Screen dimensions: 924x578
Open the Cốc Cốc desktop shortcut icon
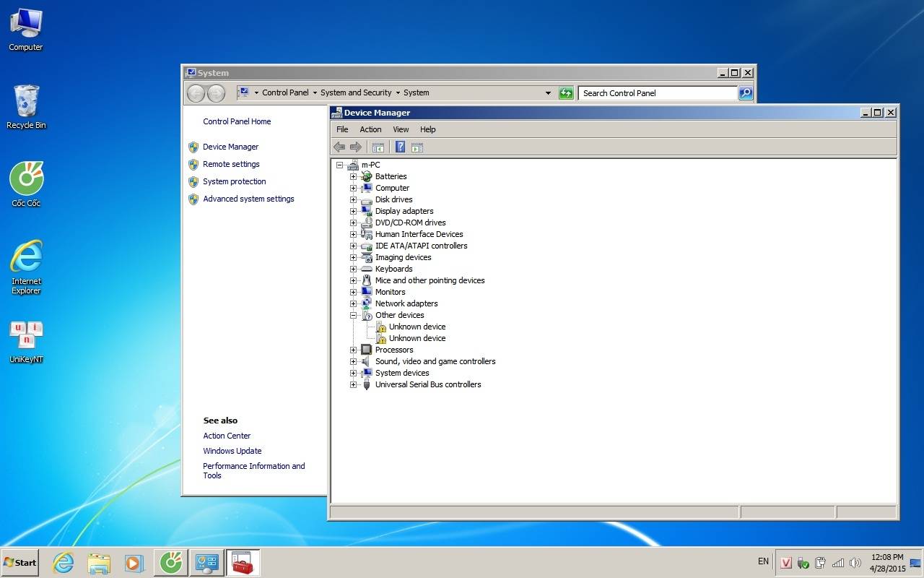coord(27,179)
